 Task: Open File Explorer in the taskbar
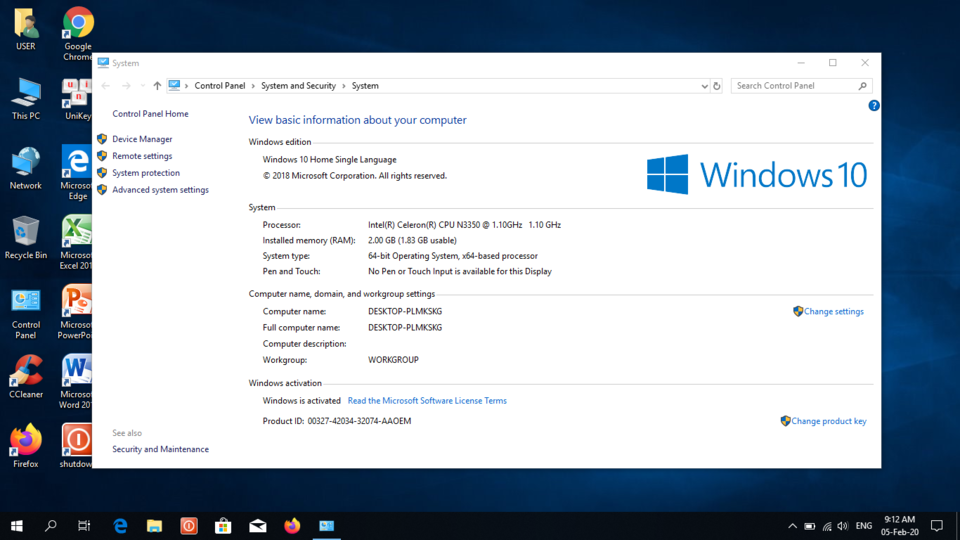click(x=154, y=526)
